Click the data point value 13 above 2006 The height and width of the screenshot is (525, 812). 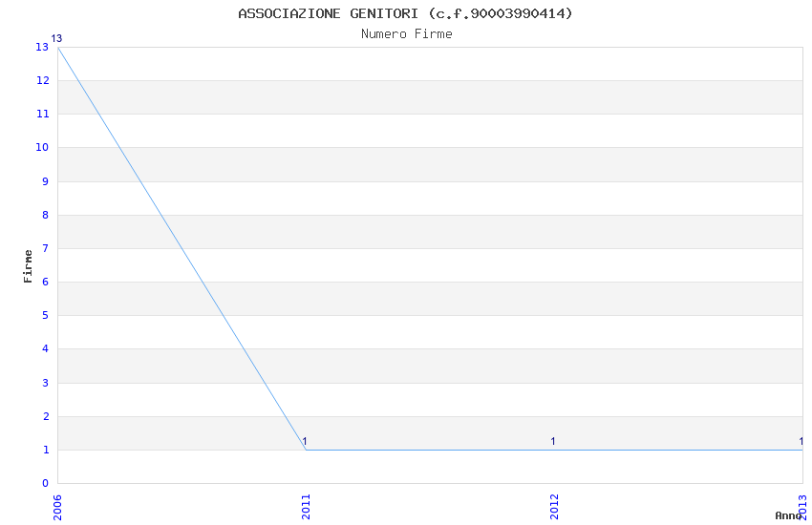pyautogui.click(x=56, y=38)
